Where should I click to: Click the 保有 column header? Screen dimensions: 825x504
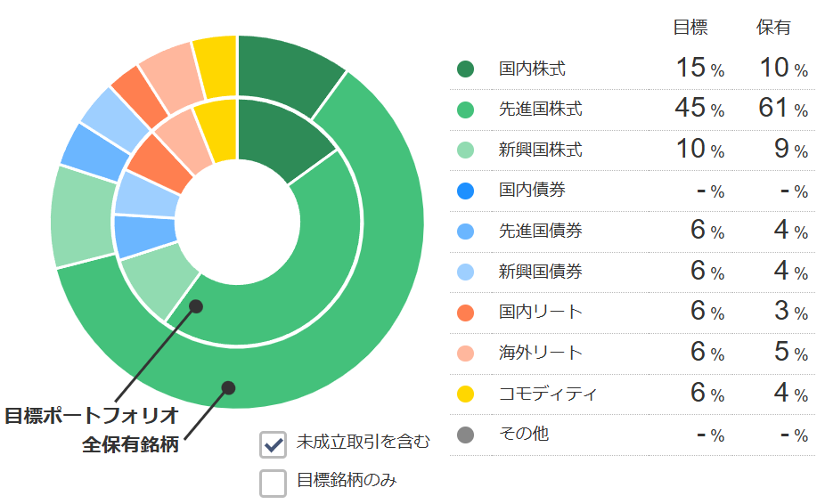tap(773, 28)
